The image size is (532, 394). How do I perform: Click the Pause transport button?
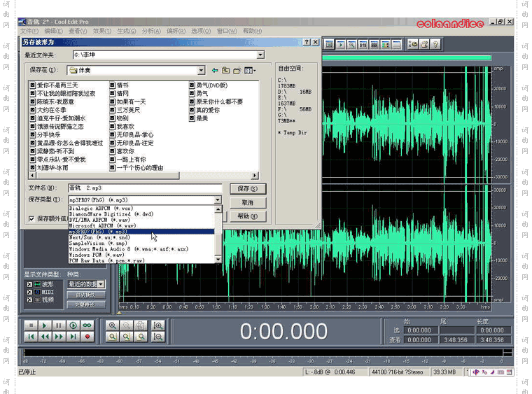(x=59, y=325)
